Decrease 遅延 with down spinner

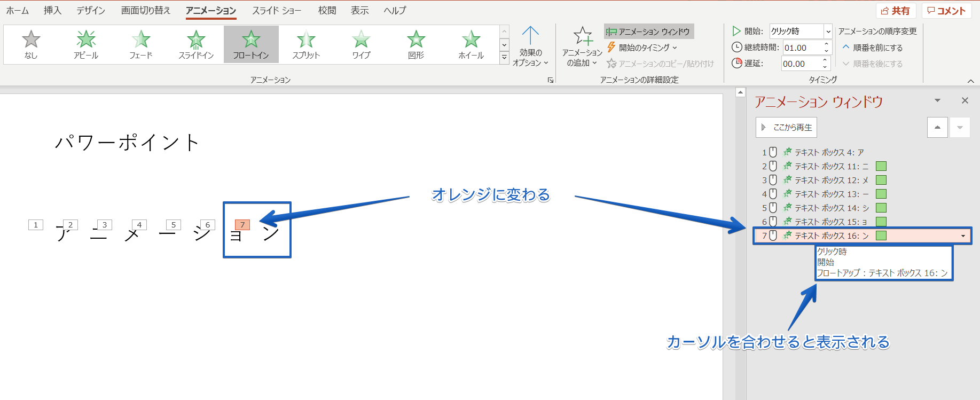tap(825, 67)
